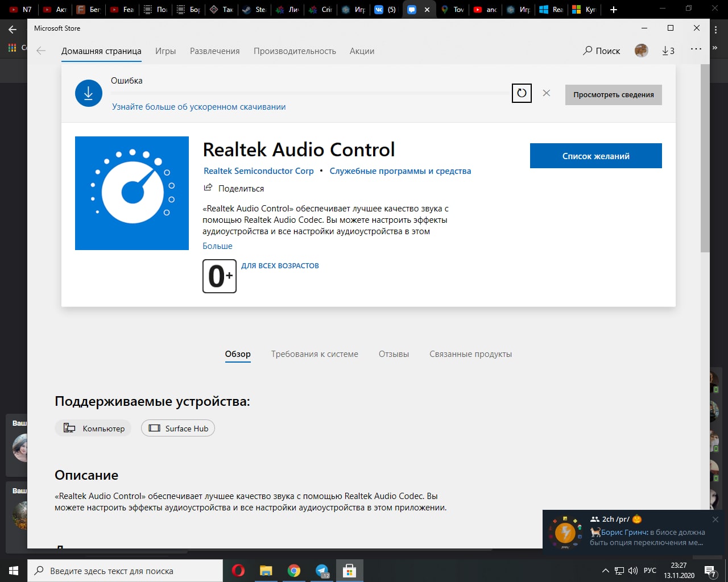Open the user account avatar
Screen dimensions: 728x582
pos(642,51)
